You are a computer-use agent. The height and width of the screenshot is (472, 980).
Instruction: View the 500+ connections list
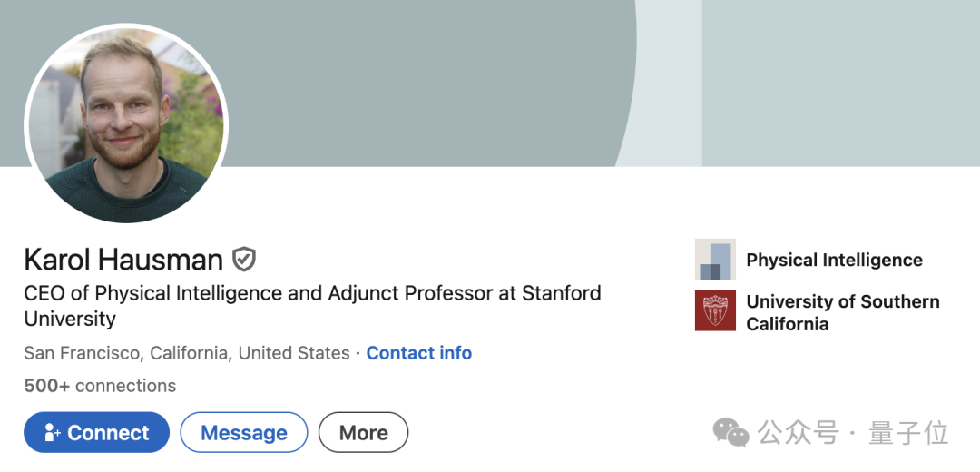click(100, 386)
